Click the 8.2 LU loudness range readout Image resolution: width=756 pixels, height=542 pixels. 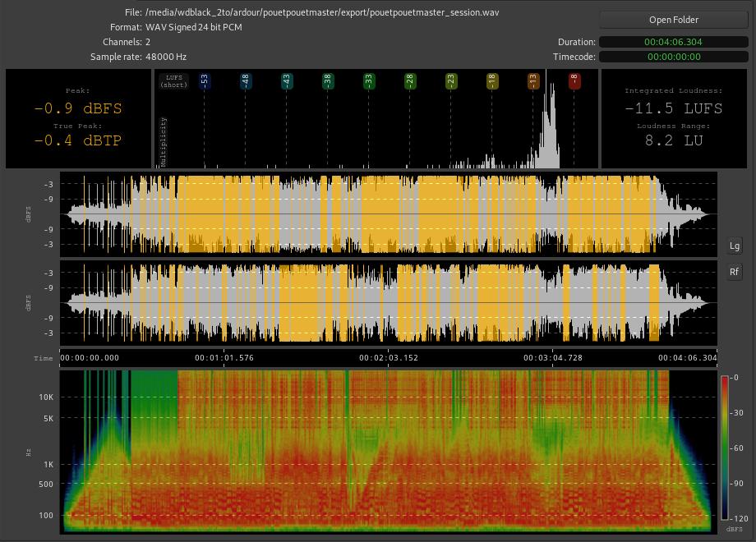673,141
